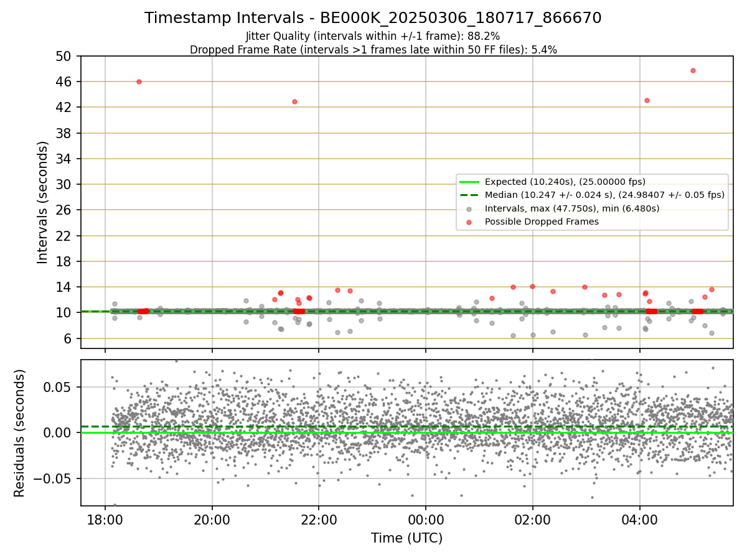Click the red outlier point near 46 seconds
Viewport: 747px width, 560px height.
click(139, 82)
